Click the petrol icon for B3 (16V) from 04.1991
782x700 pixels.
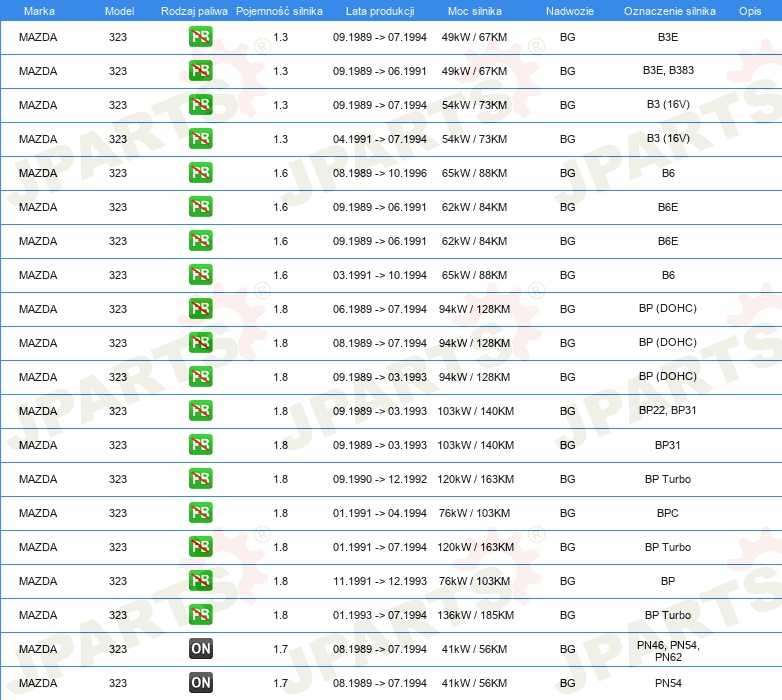200,139
